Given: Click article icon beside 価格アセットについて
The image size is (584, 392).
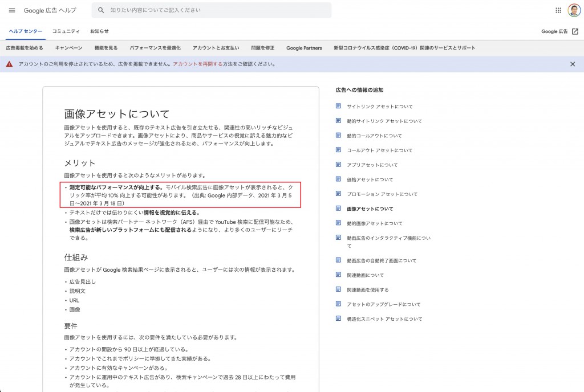Looking at the screenshot, I should pyautogui.click(x=338, y=179).
